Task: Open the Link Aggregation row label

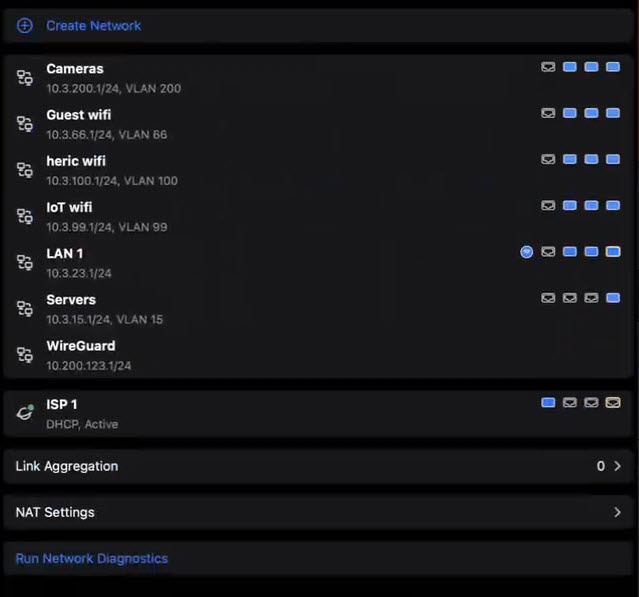Action: click(66, 466)
